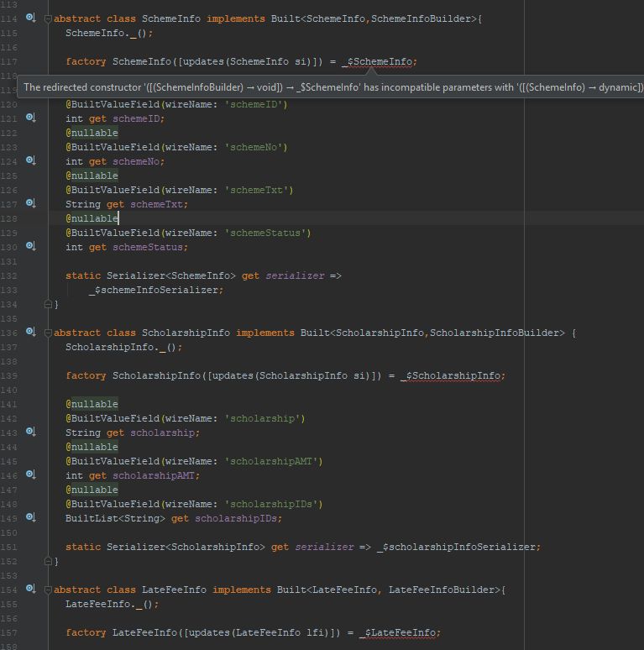The height and width of the screenshot is (650, 644).
Task: Click gutter override icon beside schemeNo getter
Action: tap(31, 160)
